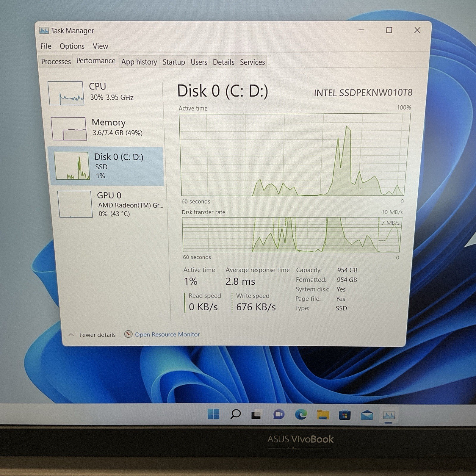Click the Task Manager title bar icon

click(x=44, y=31)
